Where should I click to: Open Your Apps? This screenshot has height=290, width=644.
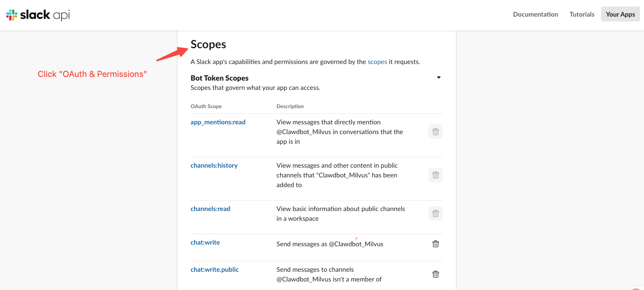point(620,14)
